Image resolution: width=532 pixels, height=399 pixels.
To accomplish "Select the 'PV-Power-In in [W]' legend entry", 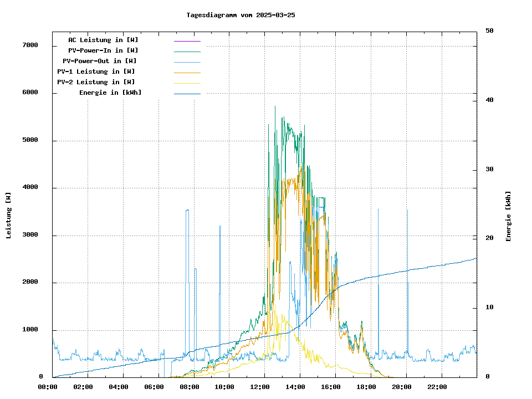I will click(107, 50).
